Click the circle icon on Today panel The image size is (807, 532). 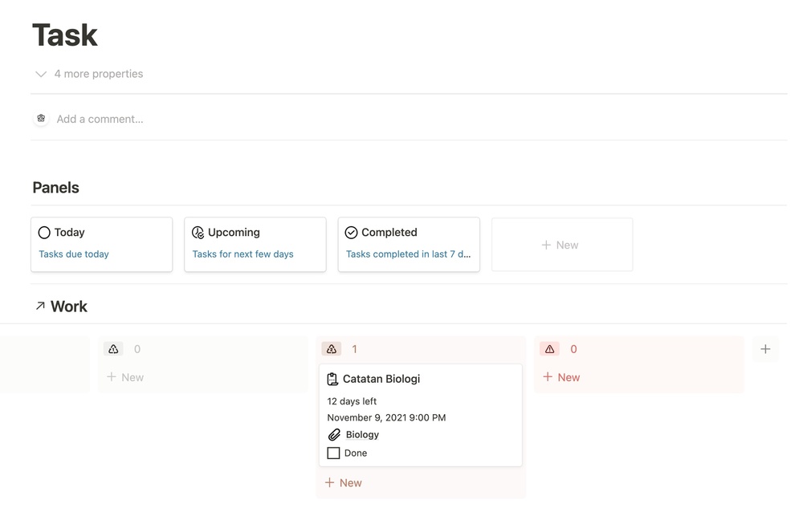pos(44,233)
